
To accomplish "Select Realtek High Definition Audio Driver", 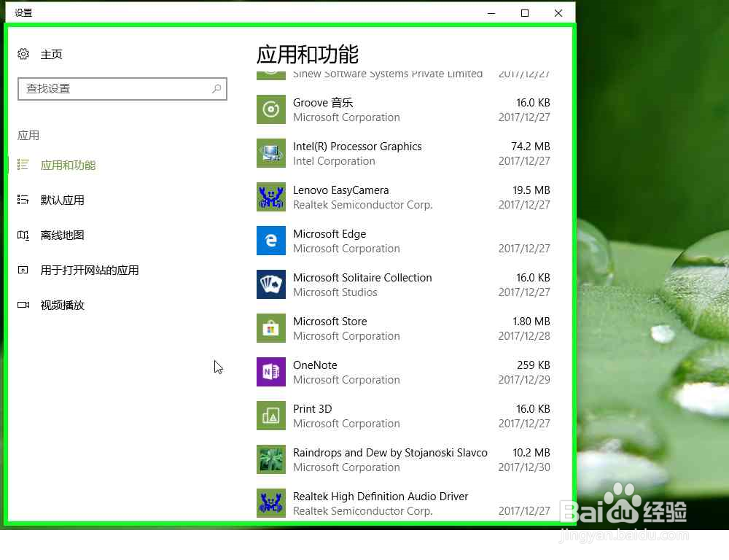I will (x=404, y=503).
